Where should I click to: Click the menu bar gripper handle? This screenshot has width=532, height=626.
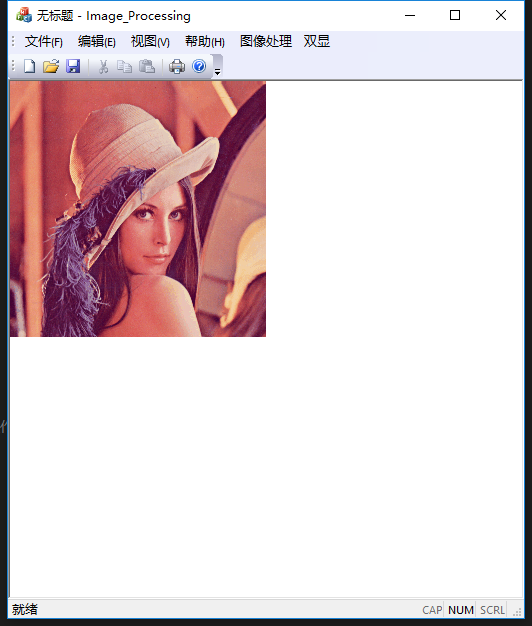[x=13, y=42]
